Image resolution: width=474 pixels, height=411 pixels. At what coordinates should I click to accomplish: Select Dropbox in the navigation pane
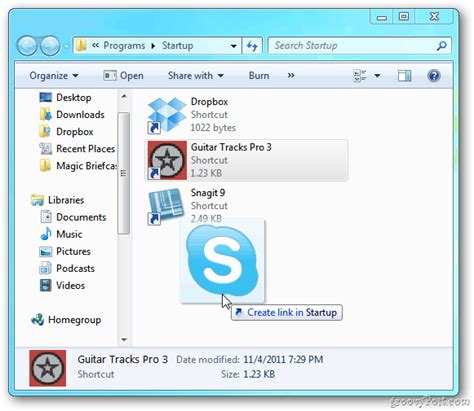point(75,132)
